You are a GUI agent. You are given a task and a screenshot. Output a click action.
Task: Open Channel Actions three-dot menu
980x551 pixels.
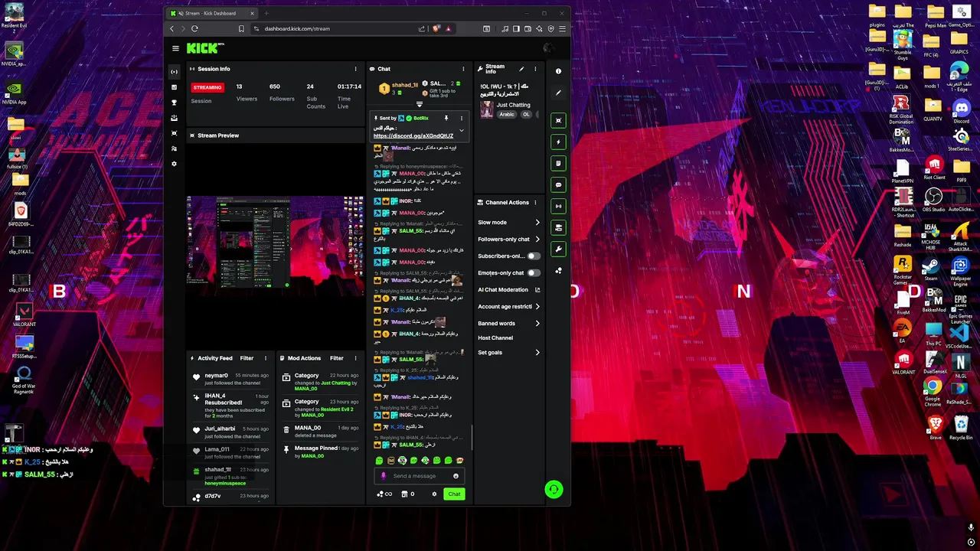point(535,203)
